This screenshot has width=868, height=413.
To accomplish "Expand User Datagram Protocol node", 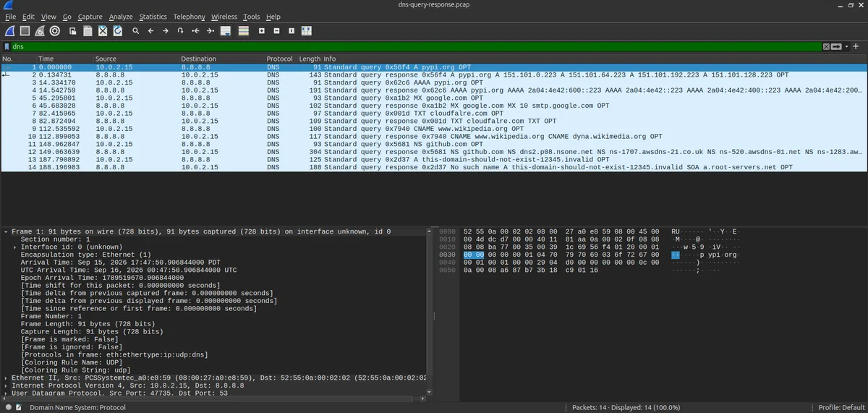I will coord(6,393).
